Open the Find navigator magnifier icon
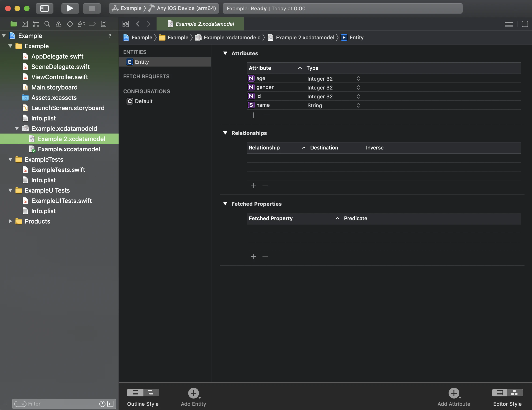 pyautogui.click(x=47, y=24)
